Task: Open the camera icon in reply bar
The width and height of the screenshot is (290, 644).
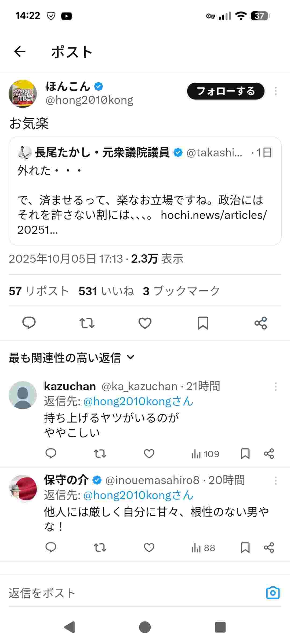Action: [x=273, y=593]
